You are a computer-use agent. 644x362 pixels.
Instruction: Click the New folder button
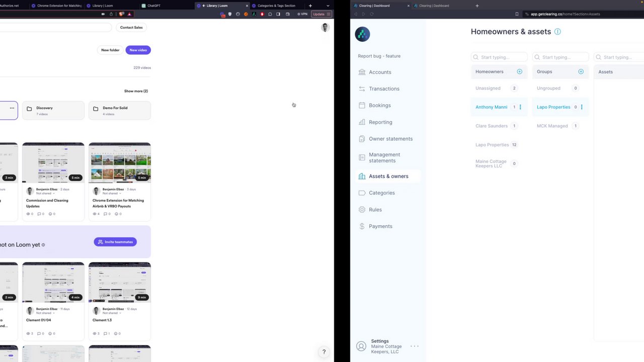[x=110, y=50]
